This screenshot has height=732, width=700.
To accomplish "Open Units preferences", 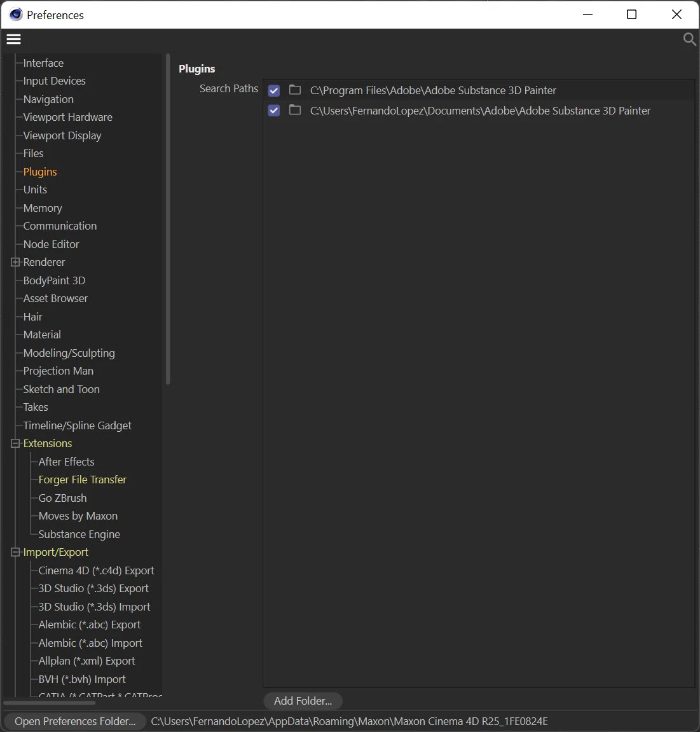I will point(35,190).
